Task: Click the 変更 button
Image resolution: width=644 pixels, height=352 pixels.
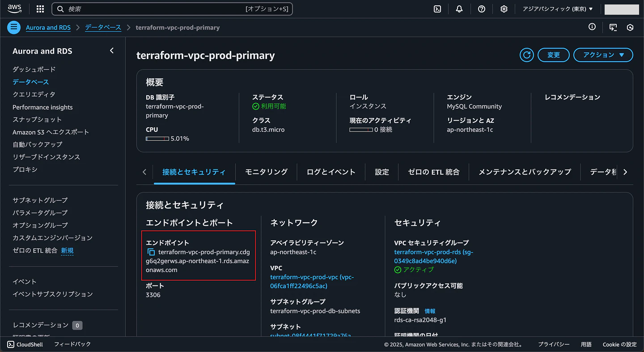Action: pos(553,55)
